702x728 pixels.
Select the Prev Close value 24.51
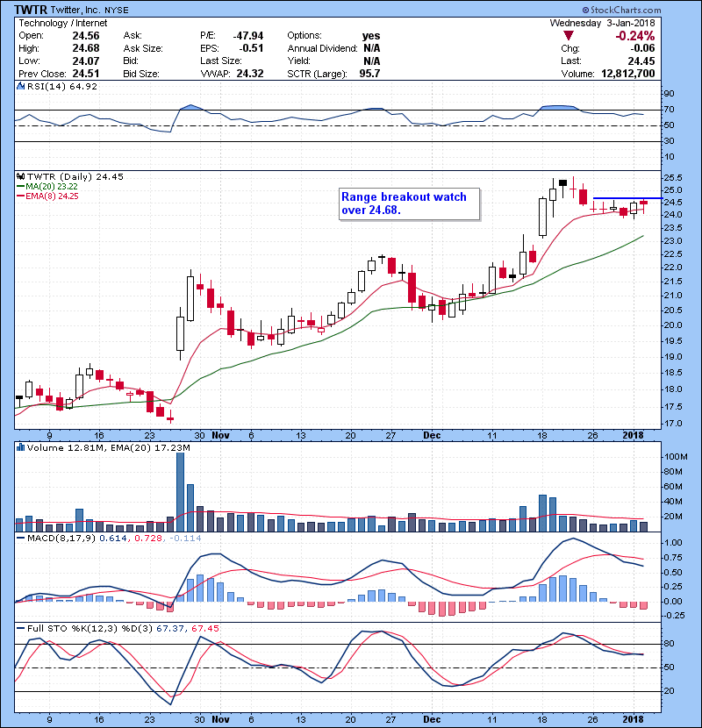pyautogui.click(x=86, y=74)
